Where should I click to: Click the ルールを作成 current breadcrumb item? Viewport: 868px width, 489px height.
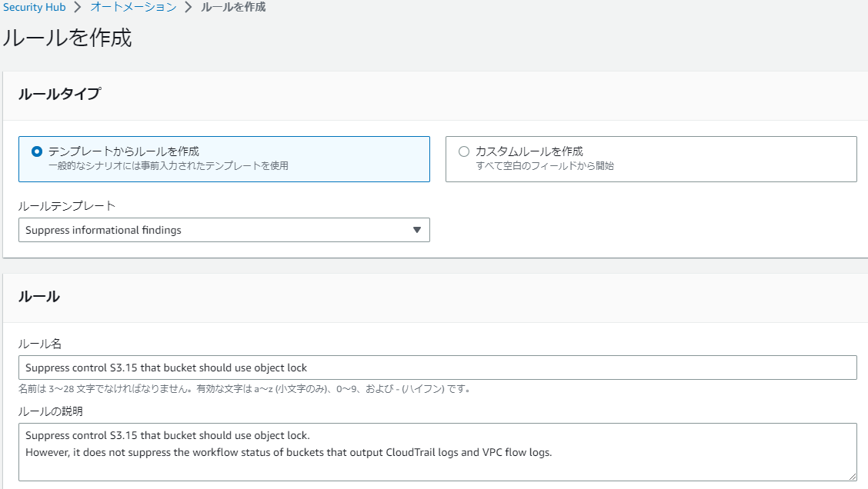click(233, 7)
